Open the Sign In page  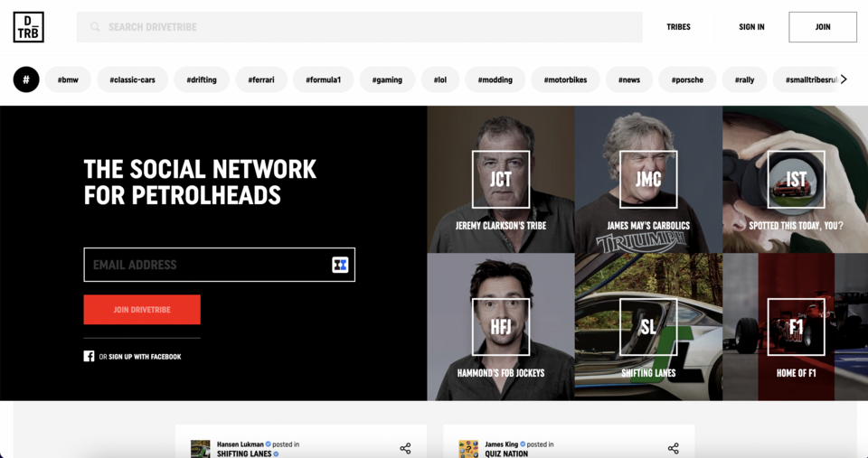[x=751, y=27]
